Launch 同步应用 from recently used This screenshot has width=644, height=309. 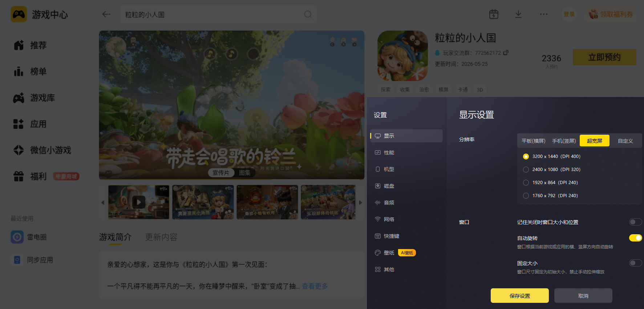(32, 260)
